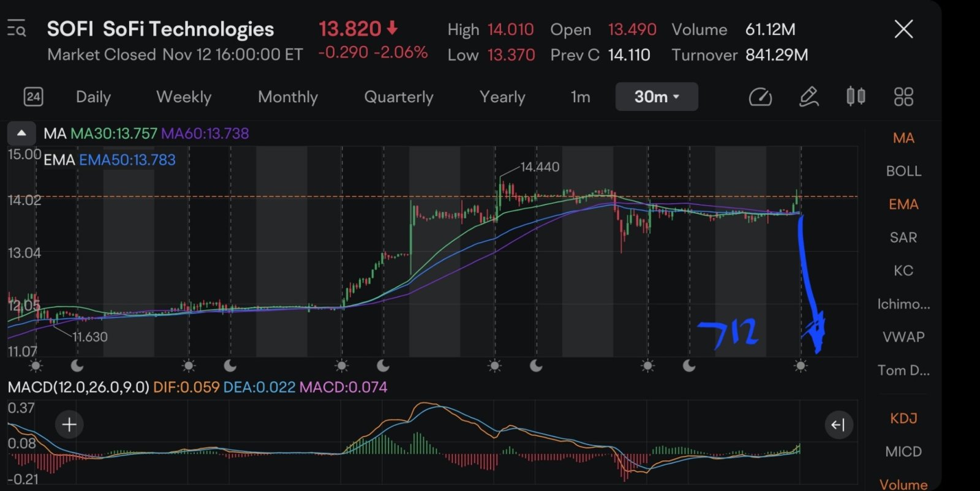The width and height of the screenshot is (980, 491).
Task: Toggle the Ichimoku overlay indicator
Action: pyautogui.click(x=903, y=304)
